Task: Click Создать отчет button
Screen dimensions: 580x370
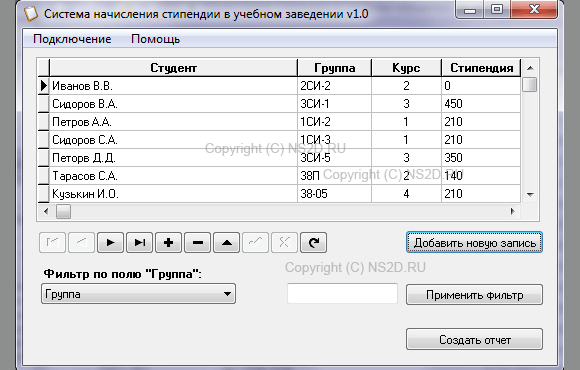Action: [x=474, y=339]
